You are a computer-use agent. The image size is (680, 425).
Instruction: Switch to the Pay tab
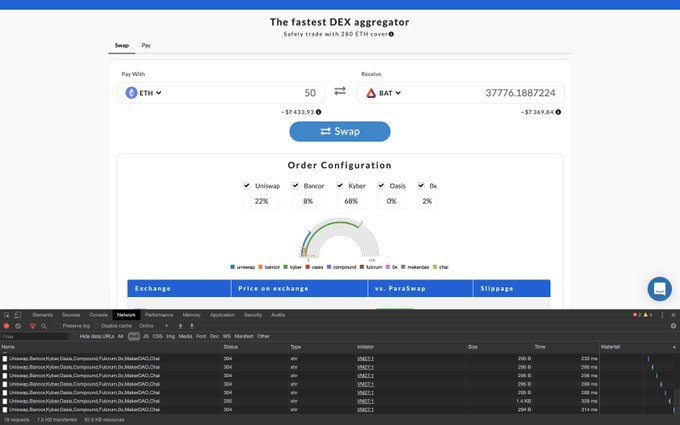coord(146,45)
